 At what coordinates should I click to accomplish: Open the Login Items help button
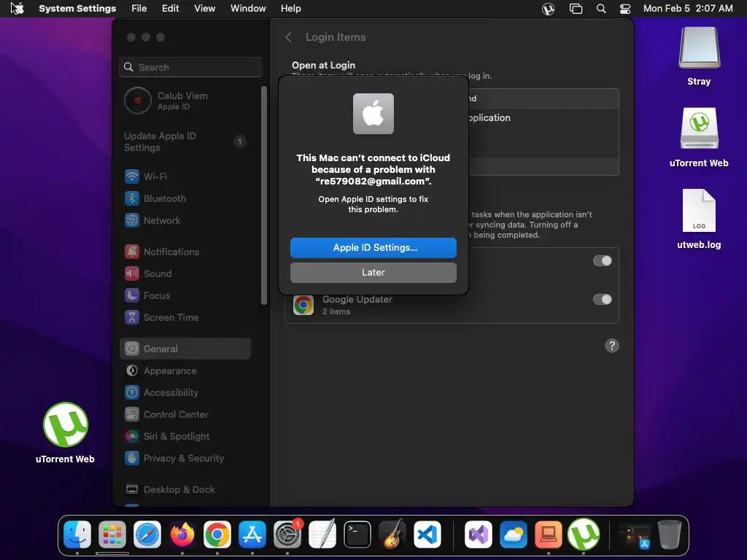[x=612, y=346]
